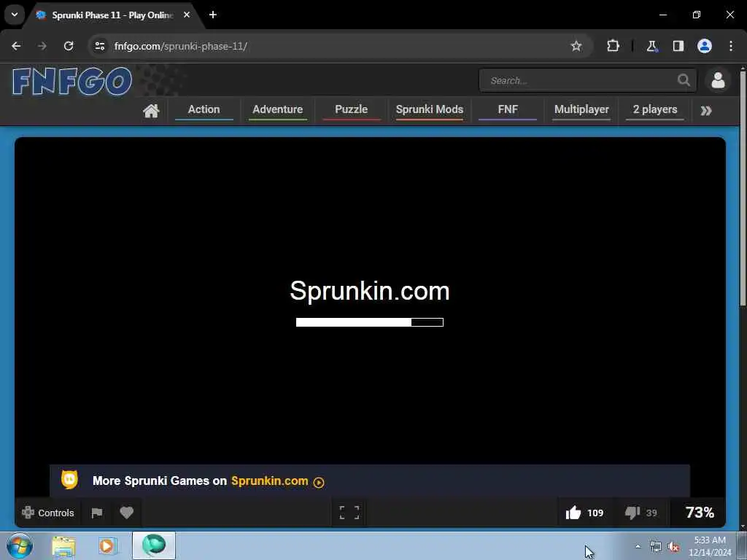Image resolution: width=747 pixels, height=560 pixels.
Task: Click the Sprunkin.com loading title
Action: pyautogui.click(x=370, y=290)
